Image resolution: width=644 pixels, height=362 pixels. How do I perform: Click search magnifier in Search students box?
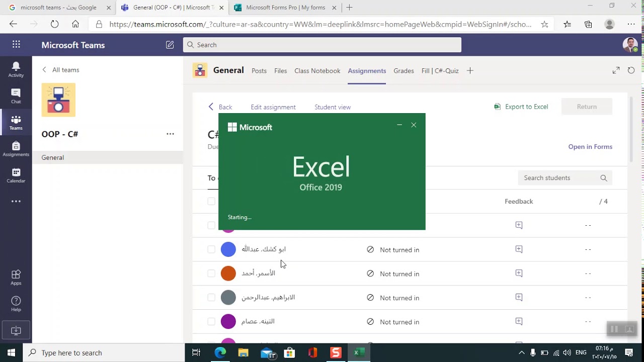coord(604,178)
